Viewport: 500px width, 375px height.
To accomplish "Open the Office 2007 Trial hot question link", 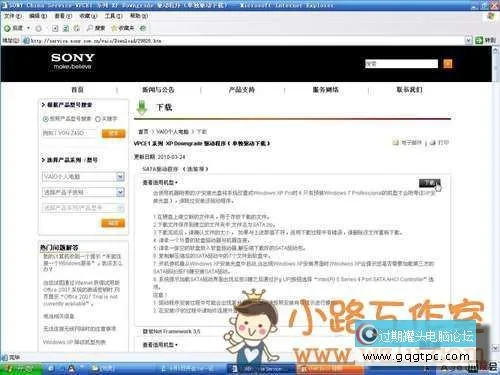I will coord(81,293).
